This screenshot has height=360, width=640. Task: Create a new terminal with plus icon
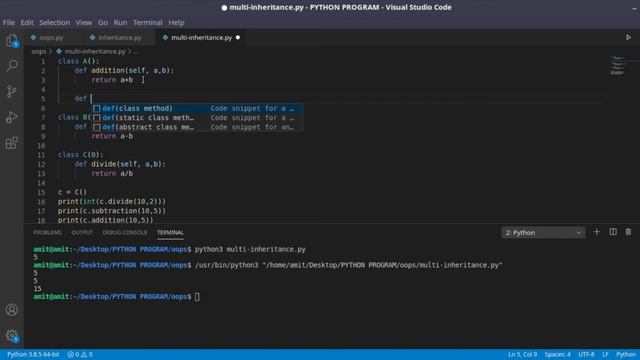[x=596, y=232]
